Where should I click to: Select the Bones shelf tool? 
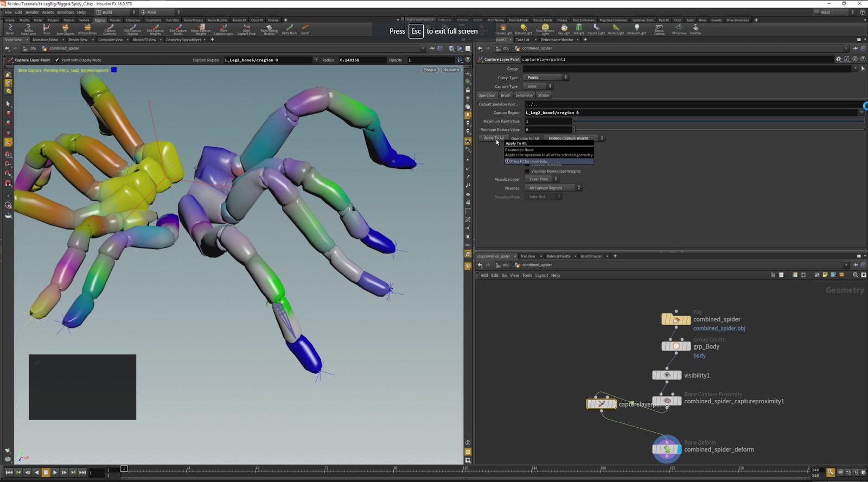point(10,29)
